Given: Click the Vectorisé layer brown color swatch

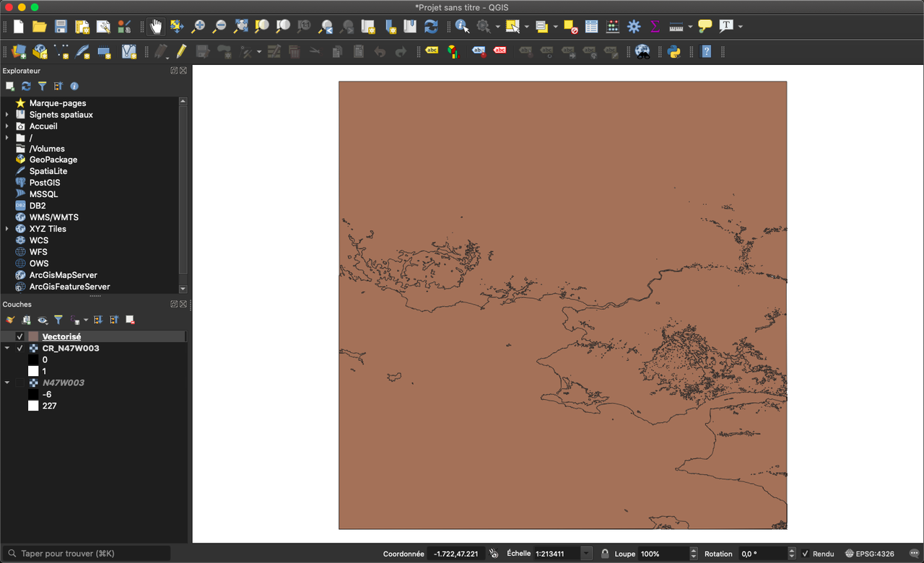Looking at the screenshot, I should (x=33, y=336).
